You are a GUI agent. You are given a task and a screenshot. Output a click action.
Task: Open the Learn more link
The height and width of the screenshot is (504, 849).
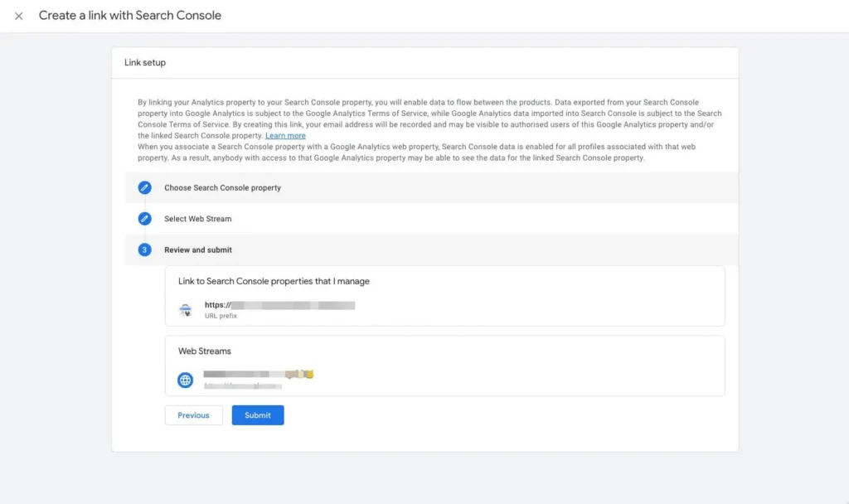click(285, 135)
